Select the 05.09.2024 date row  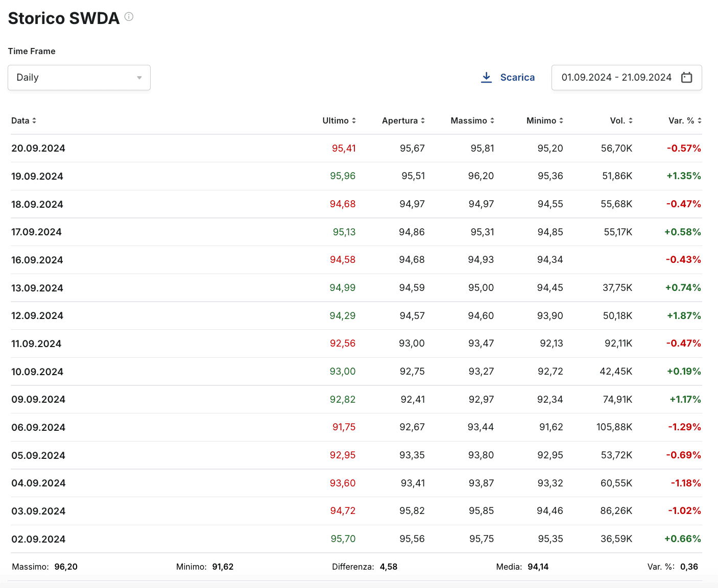coord(356,455)
